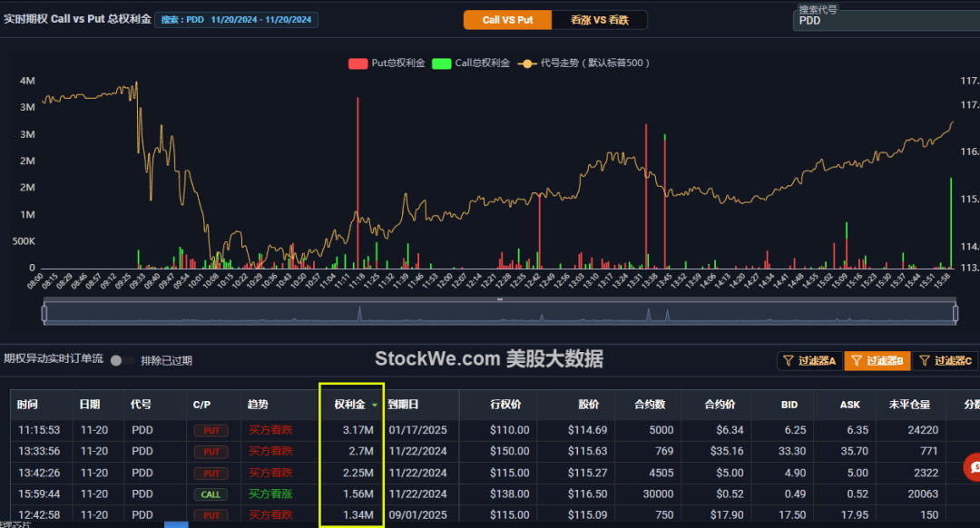
Task: Switch to the Call VS Put tab
Action: click(x=507, y=20)
